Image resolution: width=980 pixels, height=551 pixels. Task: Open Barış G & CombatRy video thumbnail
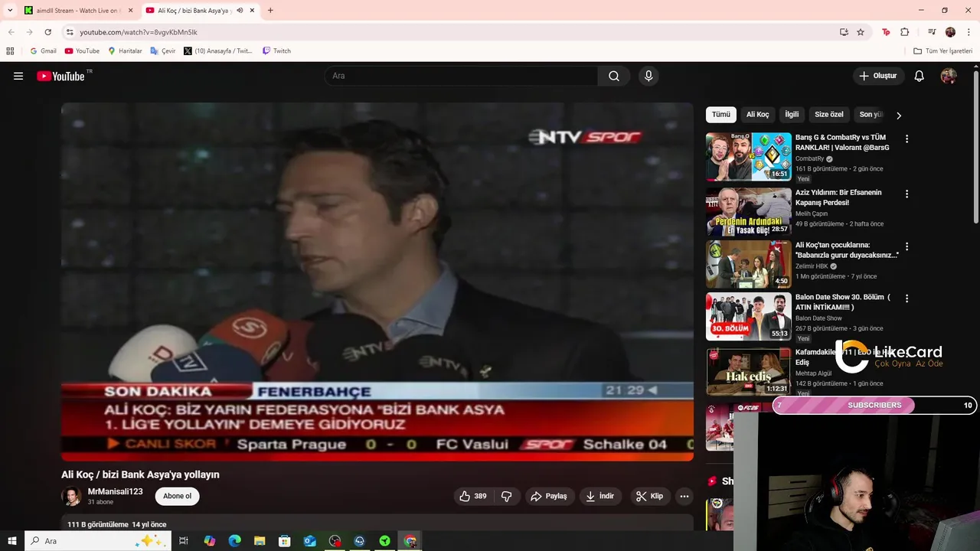(749, 157)
